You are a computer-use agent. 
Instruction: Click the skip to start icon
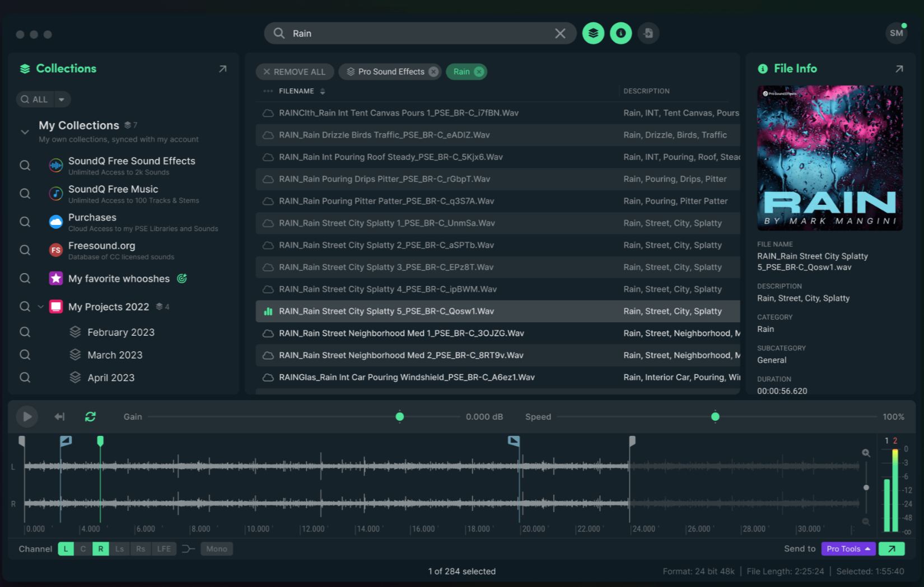[59, 416]
